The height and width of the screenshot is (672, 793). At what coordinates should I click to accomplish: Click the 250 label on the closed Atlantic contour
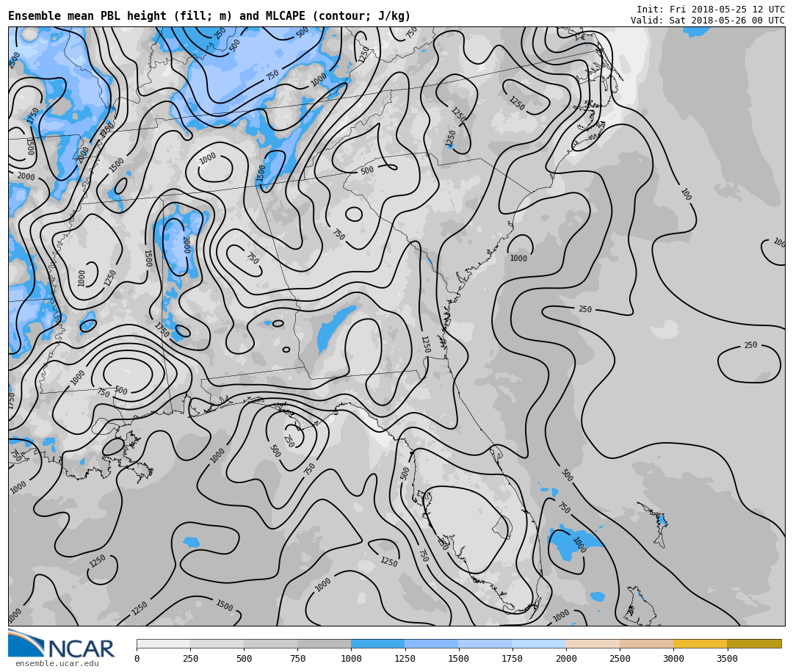pos(750,345)
